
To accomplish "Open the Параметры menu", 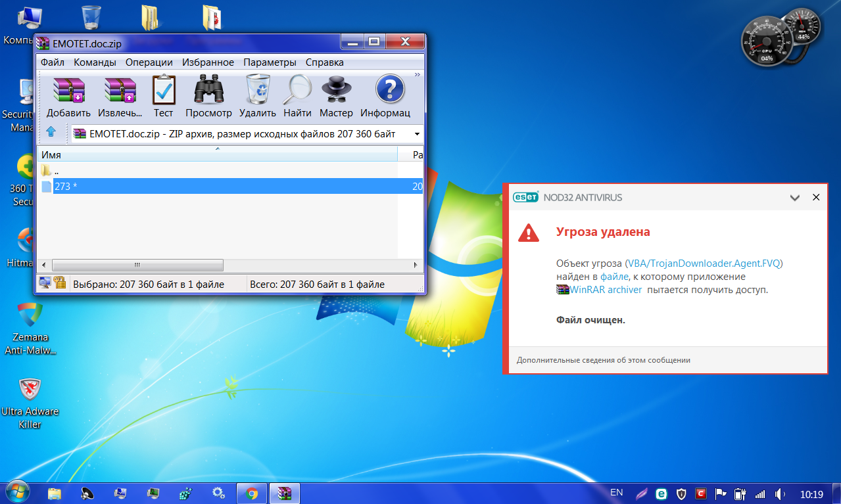I will coord(270,62).
